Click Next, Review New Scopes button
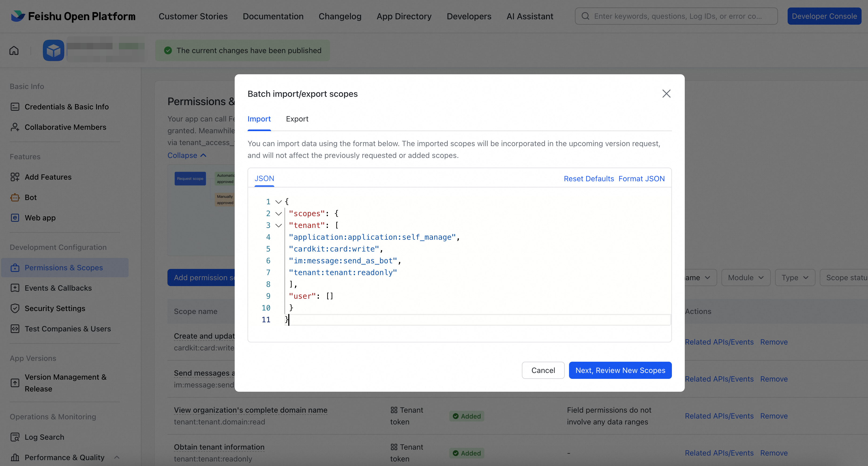 point(620,371)
